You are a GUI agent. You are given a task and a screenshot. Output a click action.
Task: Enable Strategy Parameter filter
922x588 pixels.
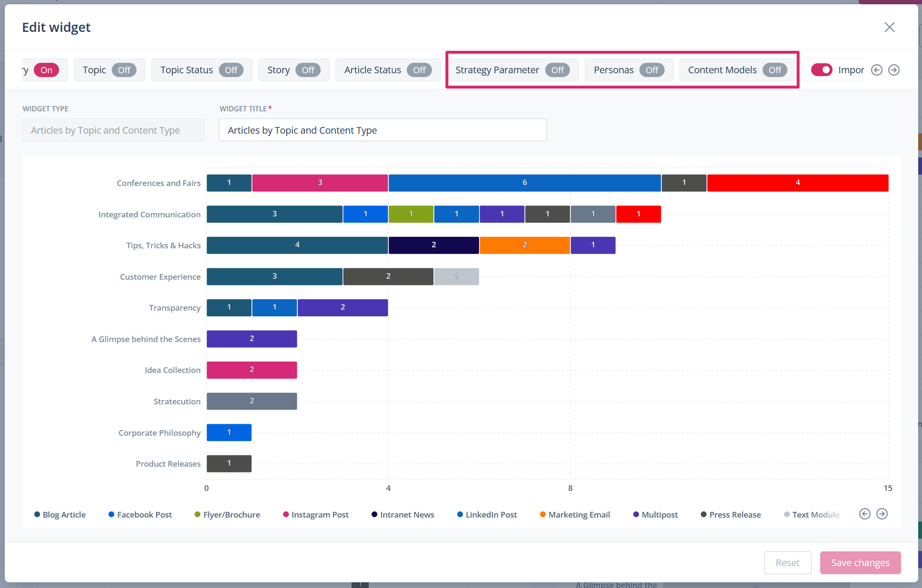coord(557,70)
